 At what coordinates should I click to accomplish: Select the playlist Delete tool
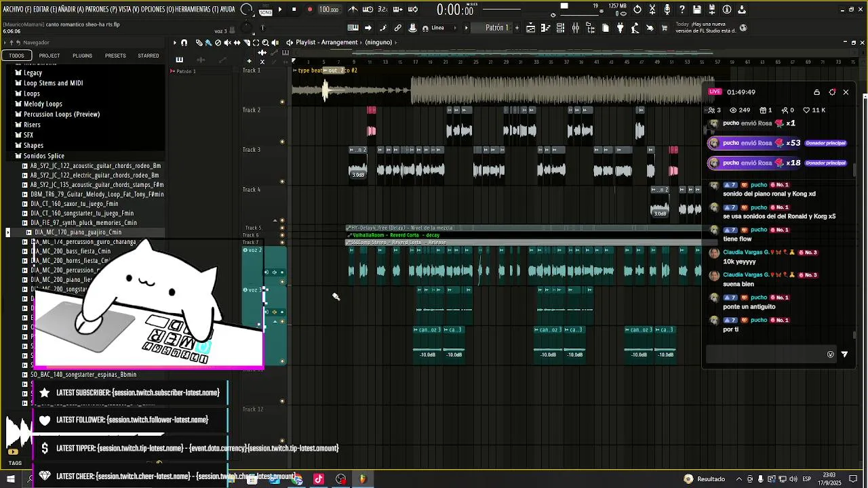coord(218,43)
